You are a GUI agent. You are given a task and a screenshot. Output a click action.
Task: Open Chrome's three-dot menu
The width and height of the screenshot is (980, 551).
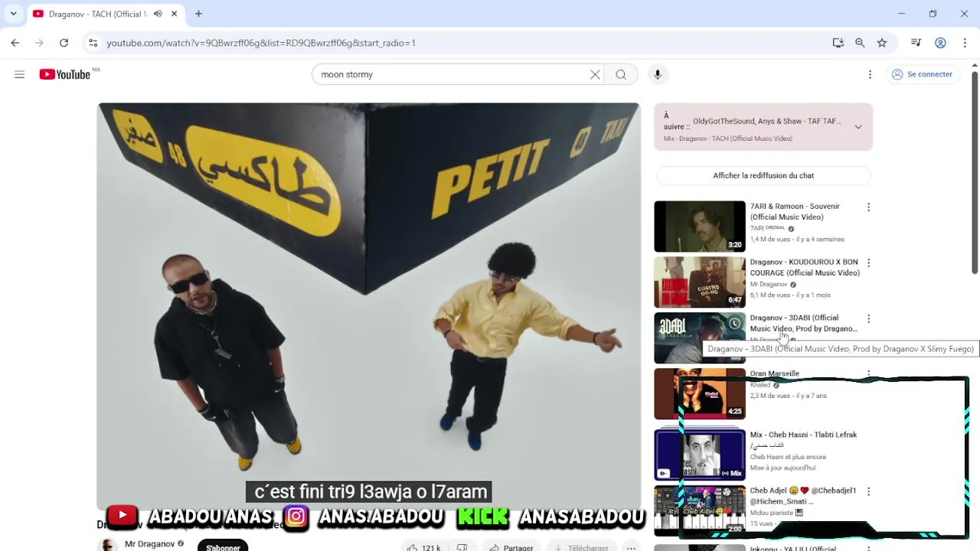tap(965, 43)
